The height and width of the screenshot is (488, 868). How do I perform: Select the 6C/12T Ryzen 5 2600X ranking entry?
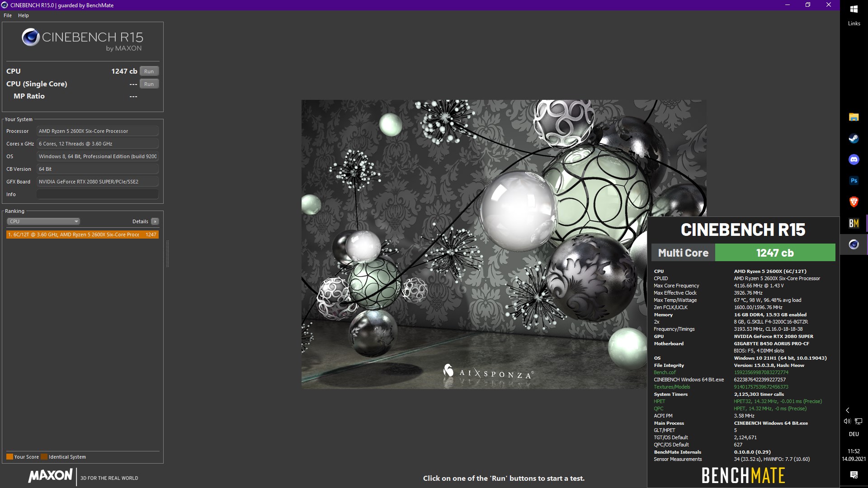pos(82,235)
